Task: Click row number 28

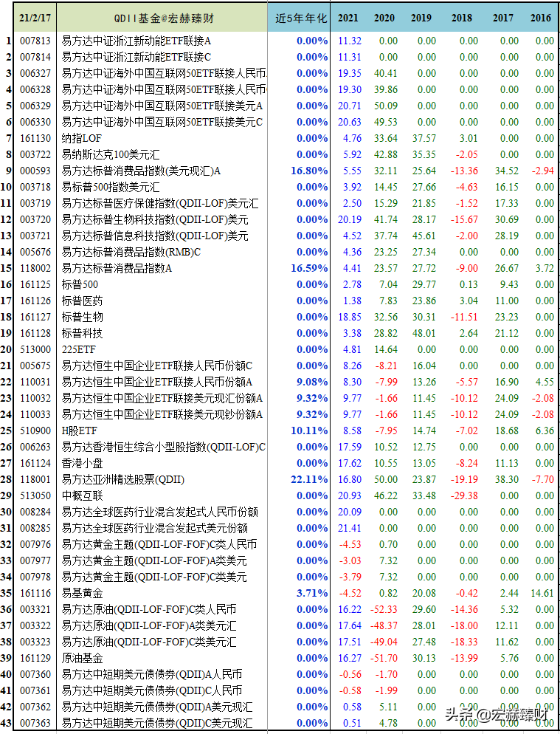Action: [6, 479]
